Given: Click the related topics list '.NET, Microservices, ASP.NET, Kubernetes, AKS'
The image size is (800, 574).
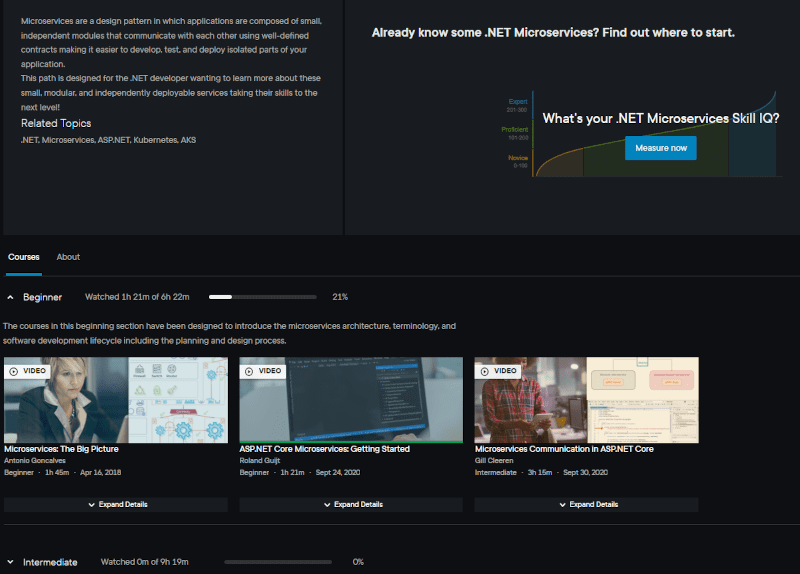Looking at the screenshot, I should (108, 140).
